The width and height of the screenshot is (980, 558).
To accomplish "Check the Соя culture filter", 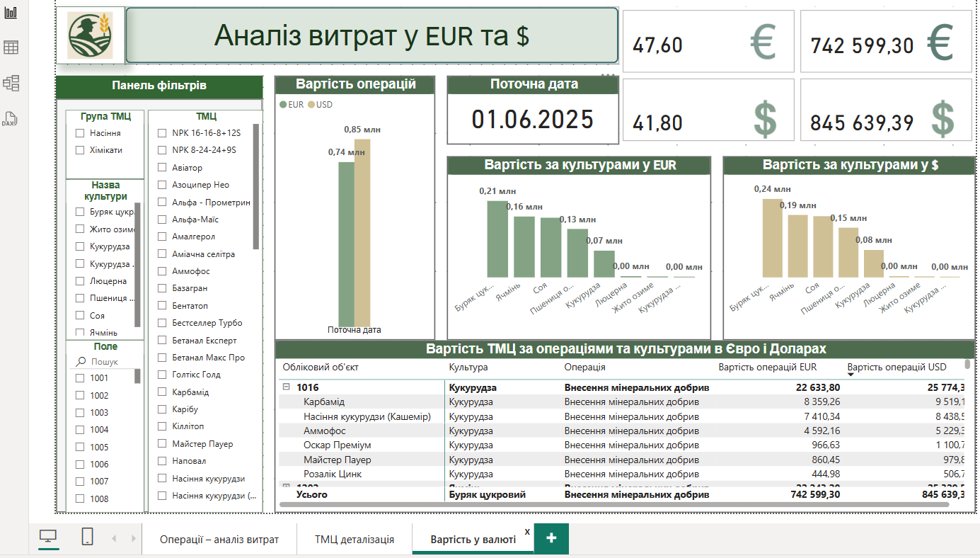I will (x=80, y=316).
